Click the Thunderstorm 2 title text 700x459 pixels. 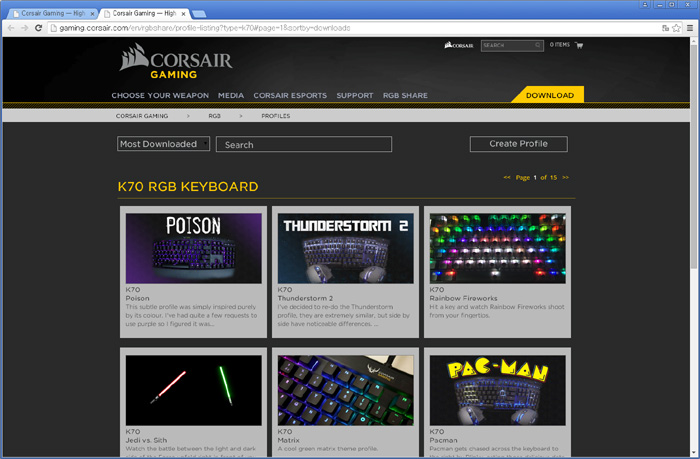[305, 298]
